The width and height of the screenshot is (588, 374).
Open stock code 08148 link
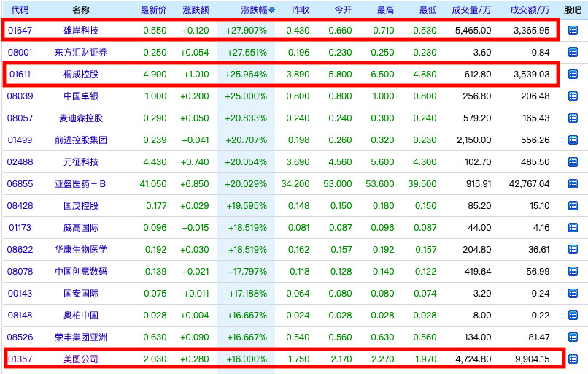click(x=20, y=315)
